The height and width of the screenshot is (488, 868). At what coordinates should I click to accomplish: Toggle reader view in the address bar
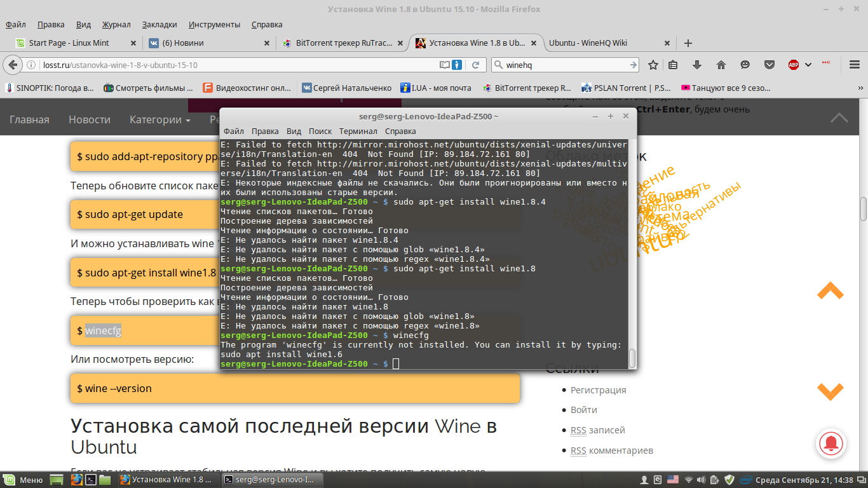click(x=446, y=65)
